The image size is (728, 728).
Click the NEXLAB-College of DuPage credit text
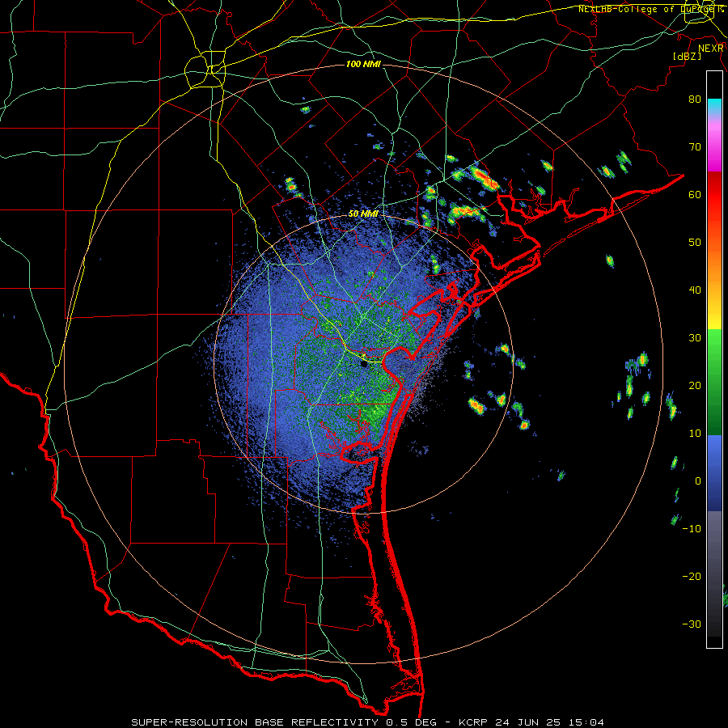[650, 9]
